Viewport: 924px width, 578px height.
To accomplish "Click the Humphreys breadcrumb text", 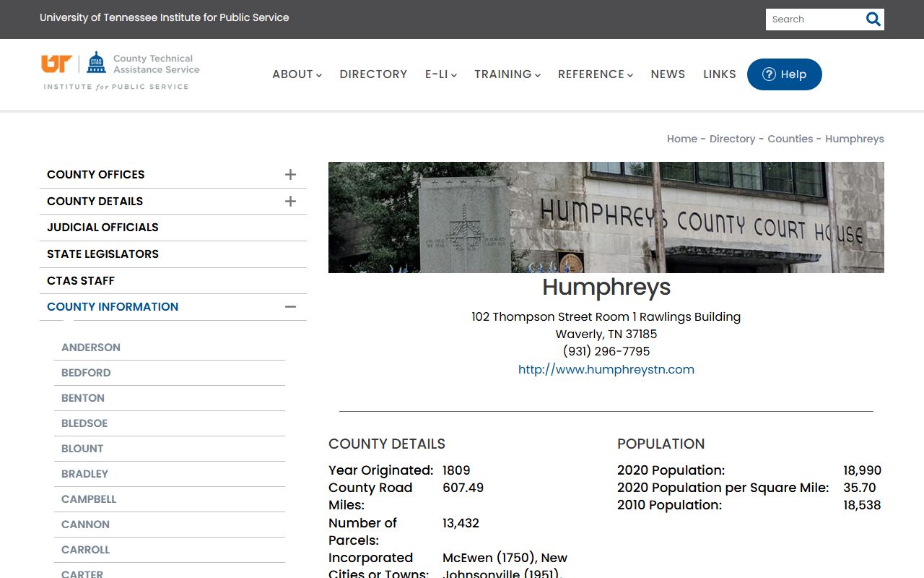I will 855,139.
